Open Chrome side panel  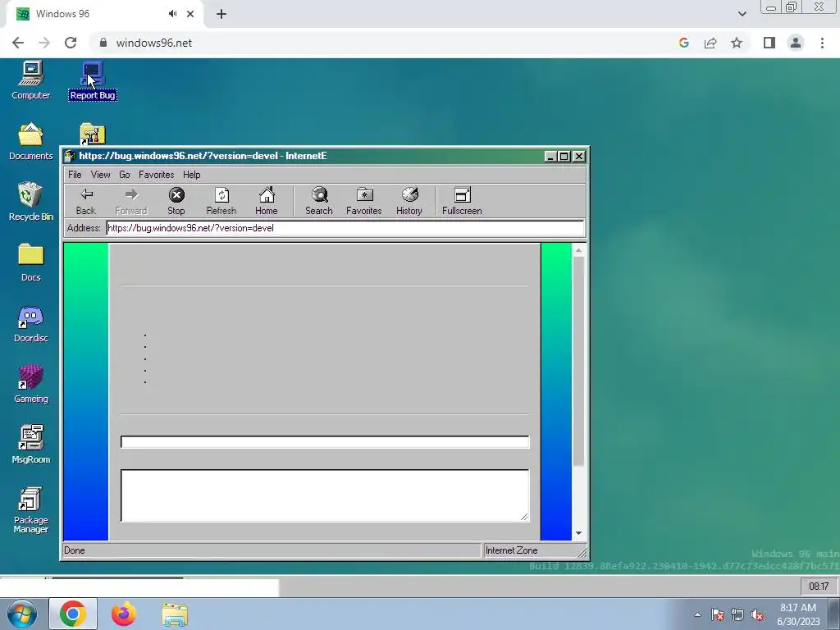coord(769,43)
